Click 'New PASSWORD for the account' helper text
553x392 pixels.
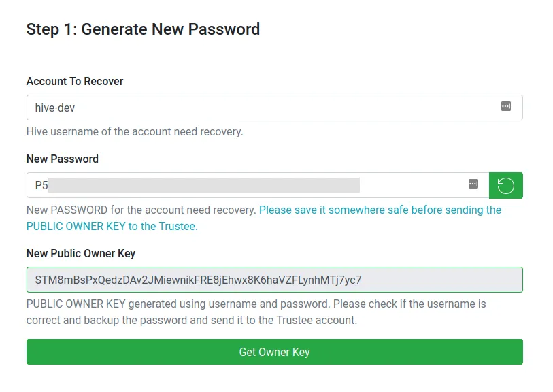coord(141,210)
